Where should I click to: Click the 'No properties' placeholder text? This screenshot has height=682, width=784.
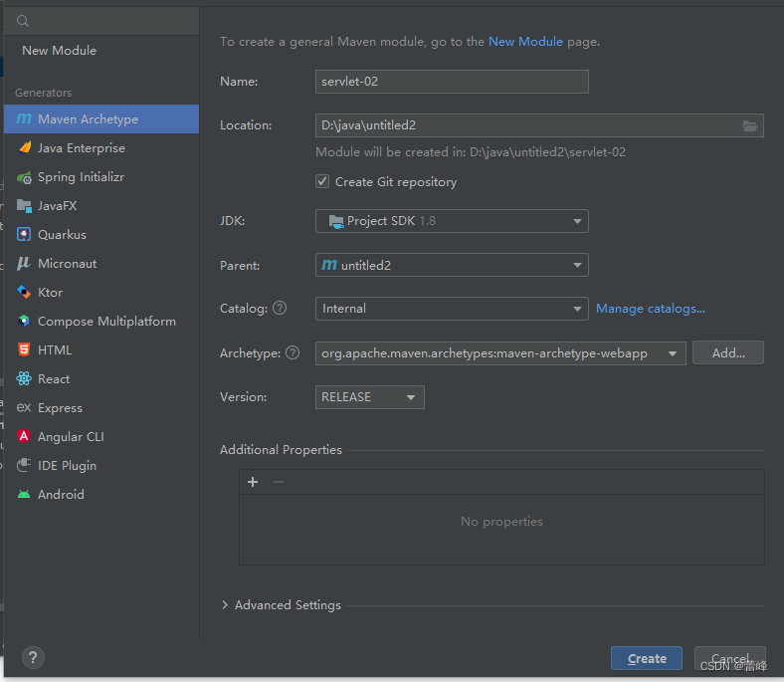pos(502,522)
